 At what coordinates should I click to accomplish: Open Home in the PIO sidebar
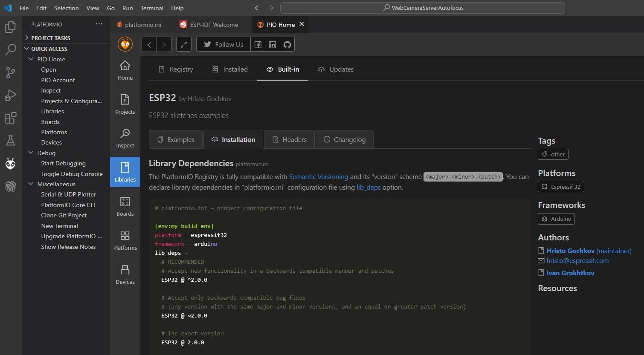tap(125, 70)
